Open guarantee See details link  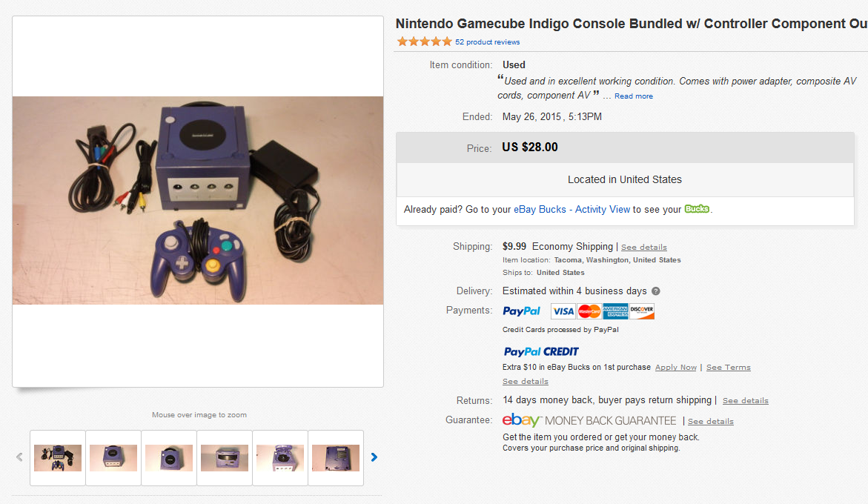[711, 422]
